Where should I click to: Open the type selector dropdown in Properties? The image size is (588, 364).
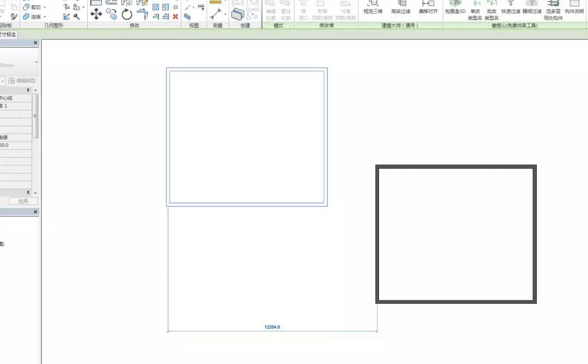[36, 63]
